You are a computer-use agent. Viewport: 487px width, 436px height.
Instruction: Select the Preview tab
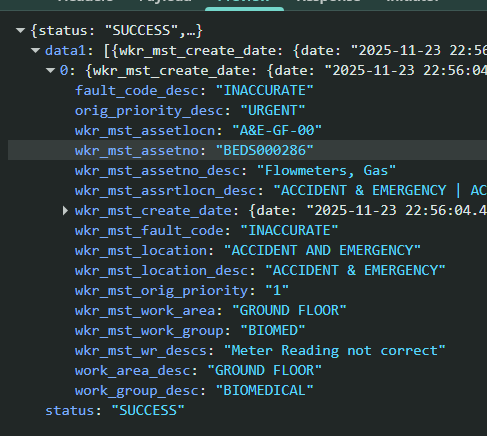(x=244, y=4)
